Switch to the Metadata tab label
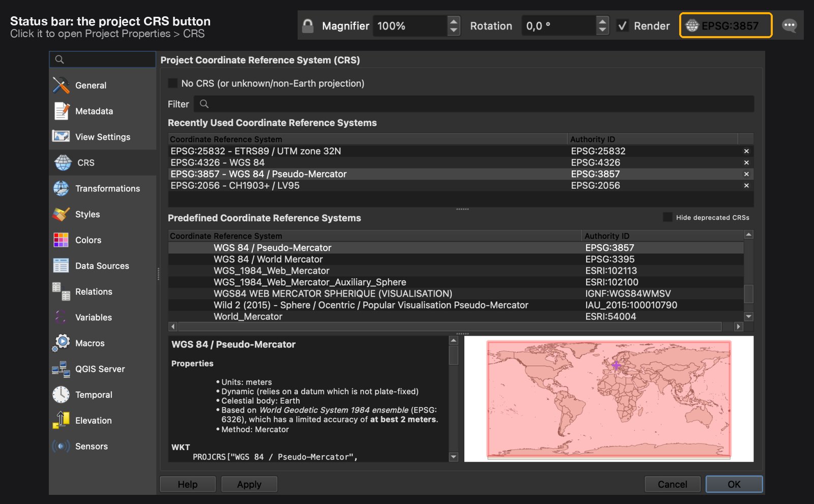This screenshot has width=814, height=504. [94, 111]
